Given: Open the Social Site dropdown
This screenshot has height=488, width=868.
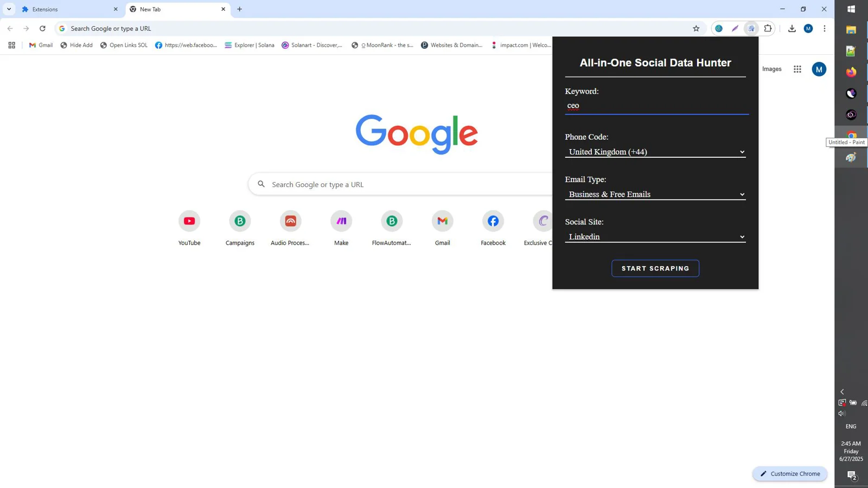Looking at the screenshot, I should [655, 236].
